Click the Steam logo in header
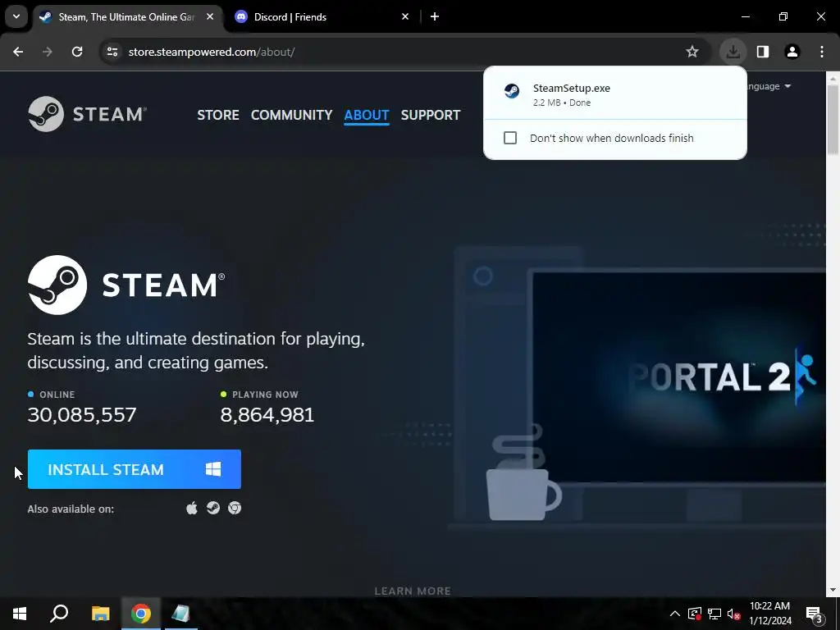This screenshot has height=630, width=840. pyautogui.click(x=87, y=113)
